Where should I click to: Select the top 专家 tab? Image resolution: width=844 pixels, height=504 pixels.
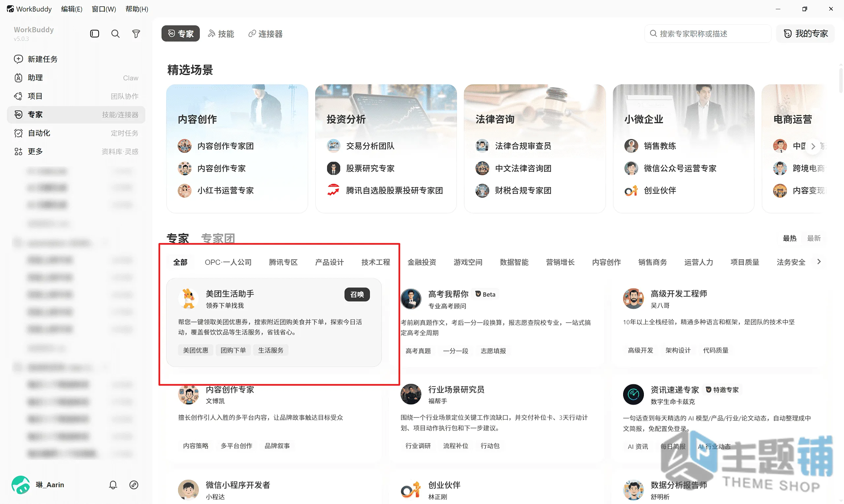pyautogui.click(x=180, y=34)
